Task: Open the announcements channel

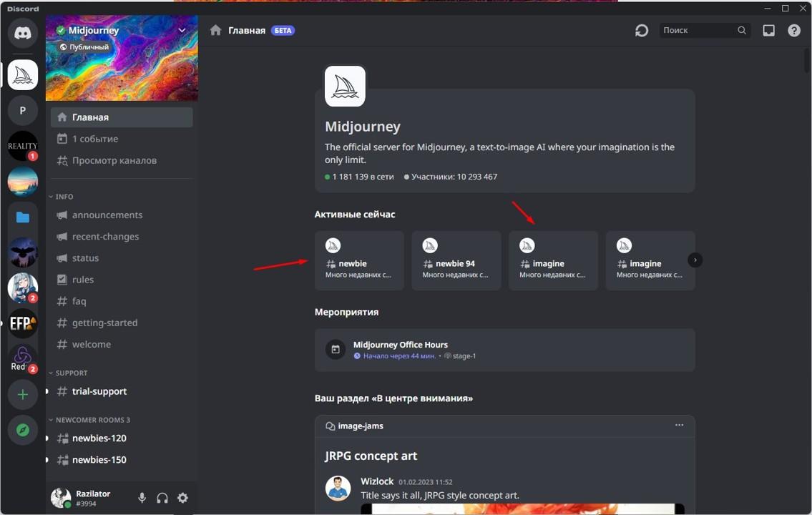Action: click(122, 215)
